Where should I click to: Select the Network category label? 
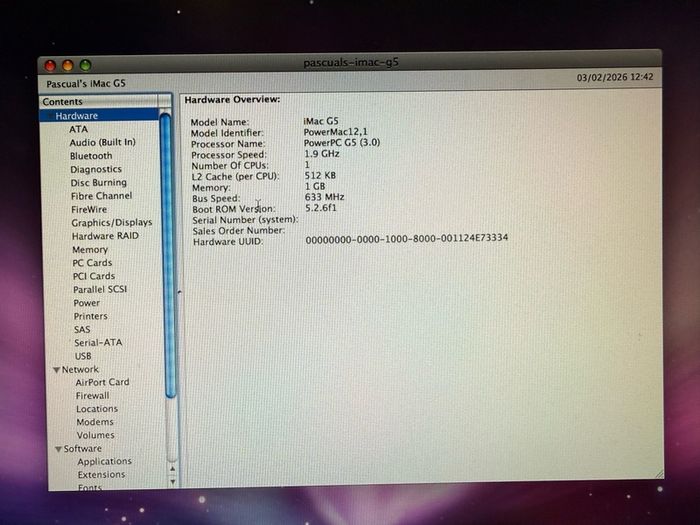80,369
